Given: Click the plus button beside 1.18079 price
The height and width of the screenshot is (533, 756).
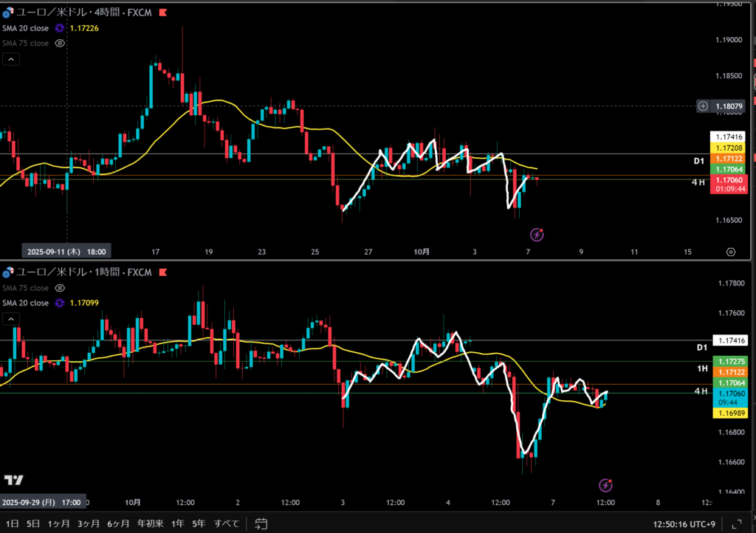Looking at the screenshot, I should tap(703, 106).
